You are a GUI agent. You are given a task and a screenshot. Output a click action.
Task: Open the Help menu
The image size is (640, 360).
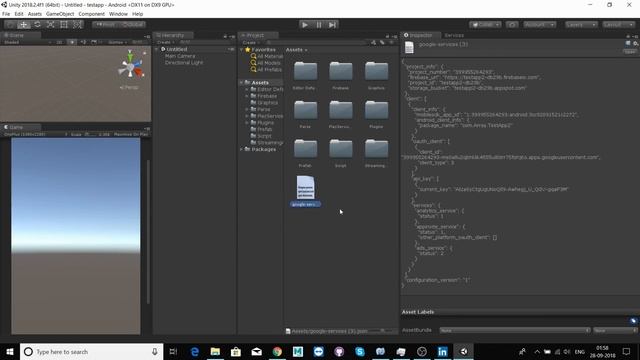point(138,14)
